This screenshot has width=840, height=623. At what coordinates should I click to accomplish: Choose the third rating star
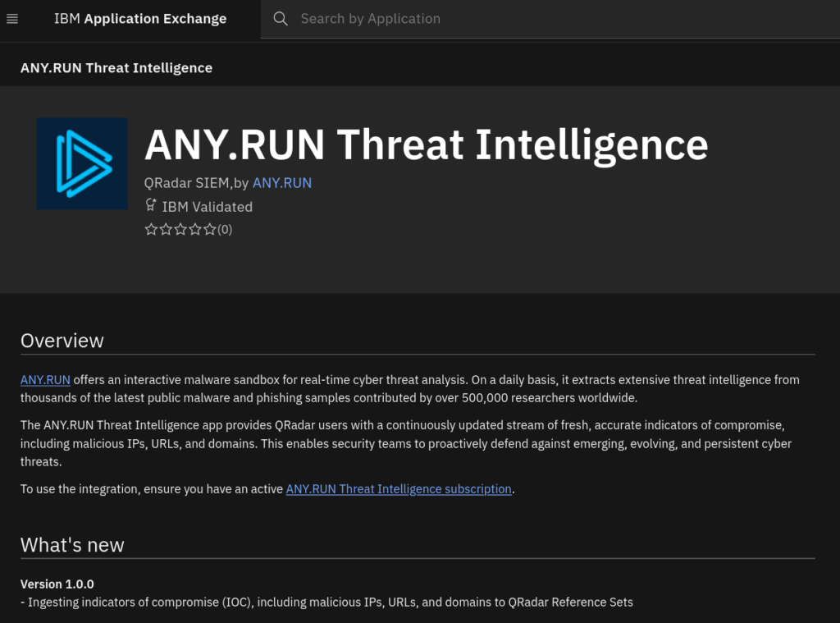180,230
